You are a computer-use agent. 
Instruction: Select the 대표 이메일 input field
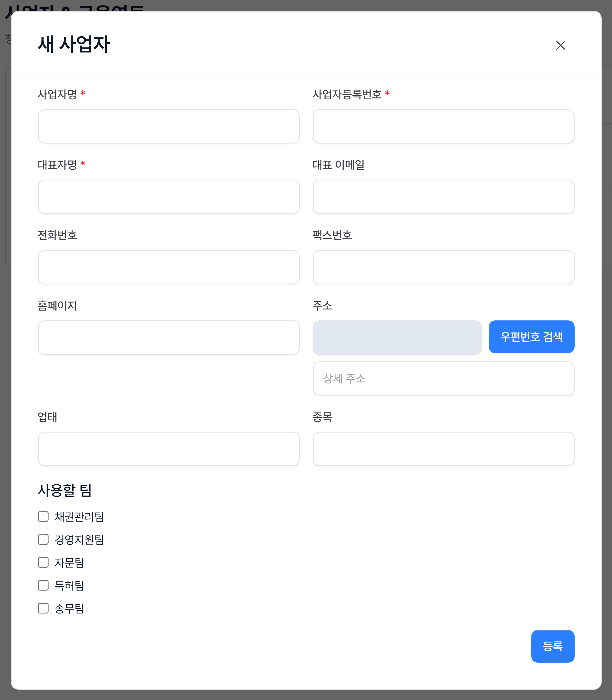tap(444, 196)
